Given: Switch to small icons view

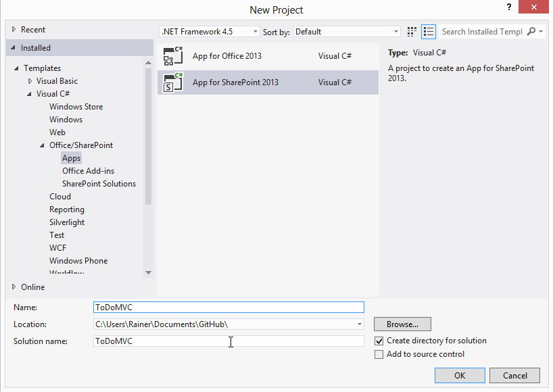Looking at the screenshot, I should pyautogui.click(x=412, y=32).
